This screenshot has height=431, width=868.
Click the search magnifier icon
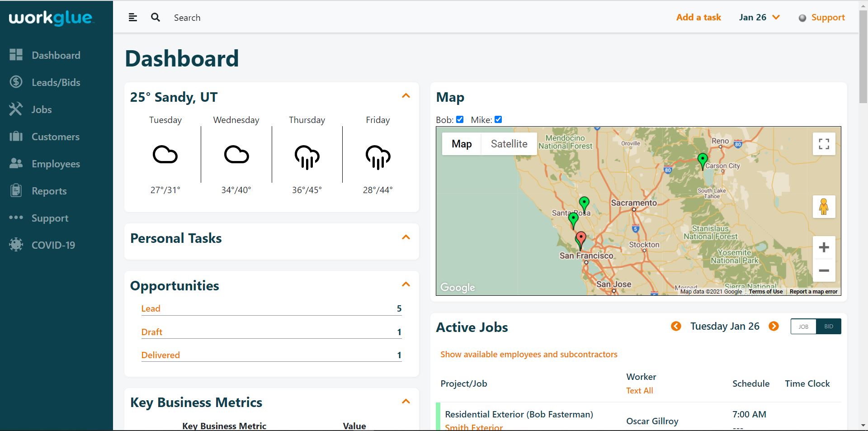[x=156, y=18]
